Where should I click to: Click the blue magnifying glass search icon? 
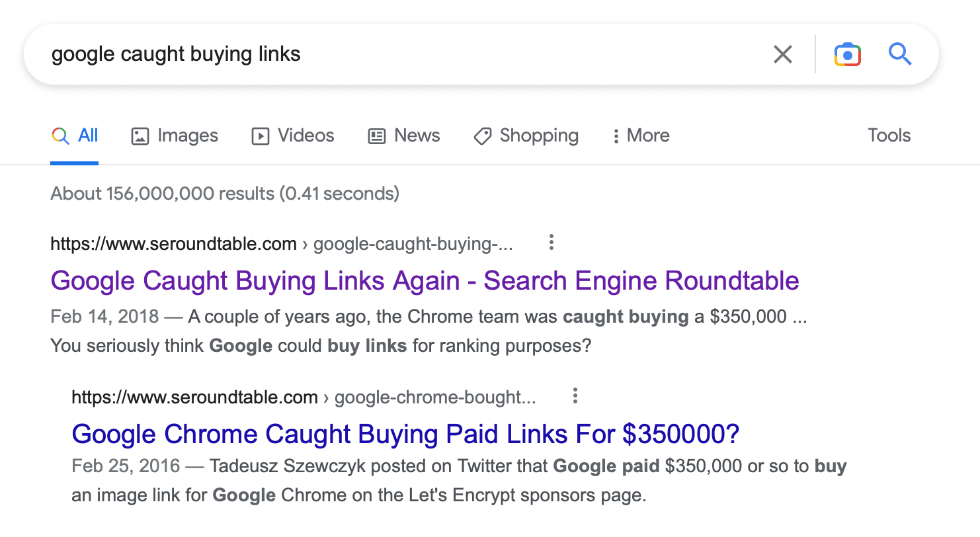(900, 54)
